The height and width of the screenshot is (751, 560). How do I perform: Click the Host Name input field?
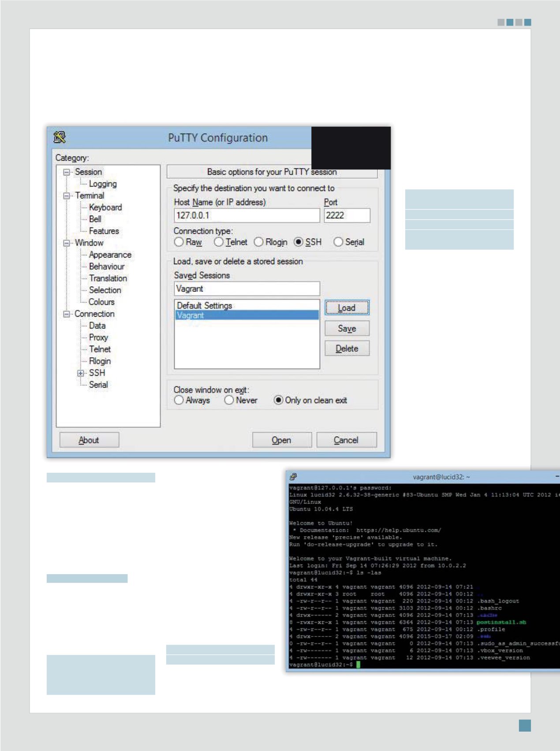coord(247,216)
